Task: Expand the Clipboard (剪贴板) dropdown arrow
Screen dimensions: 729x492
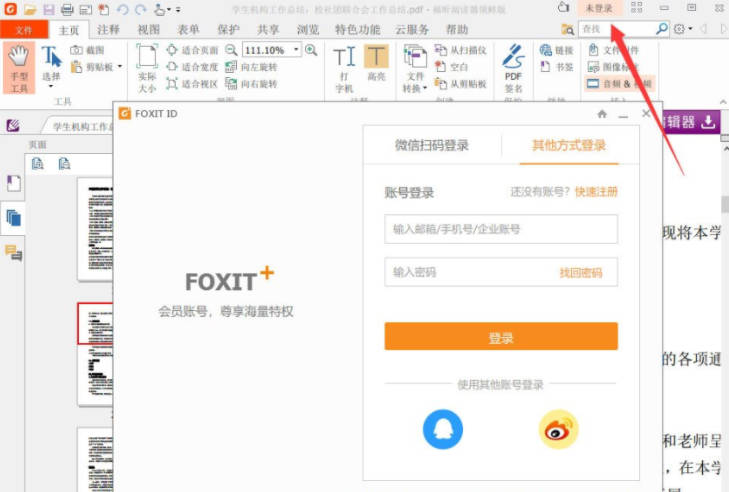Action: coord(119,67)
